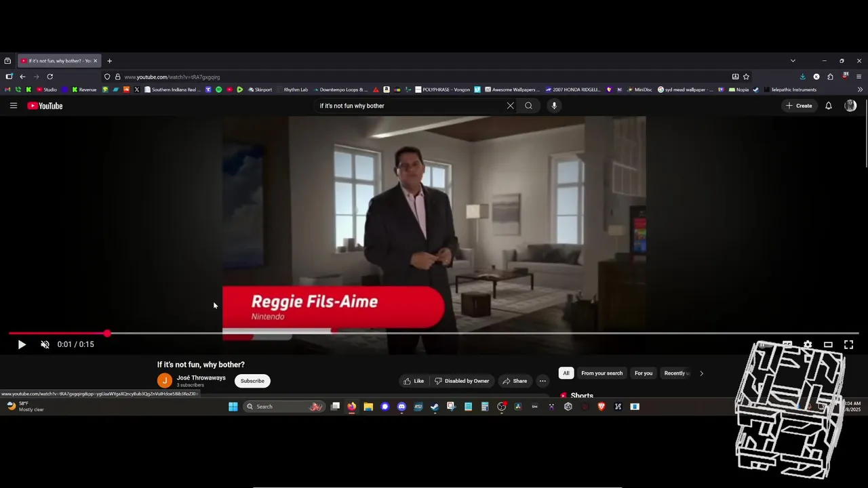This screenshot has width=868, height=488.
Task: Show more filter chips with right chevron
Action: (x=701, y=373)
